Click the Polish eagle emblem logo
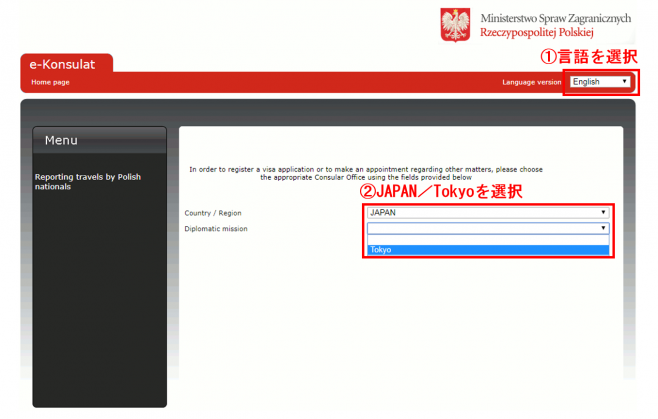Viewport: 658px width, 419px height. [455, 25]
